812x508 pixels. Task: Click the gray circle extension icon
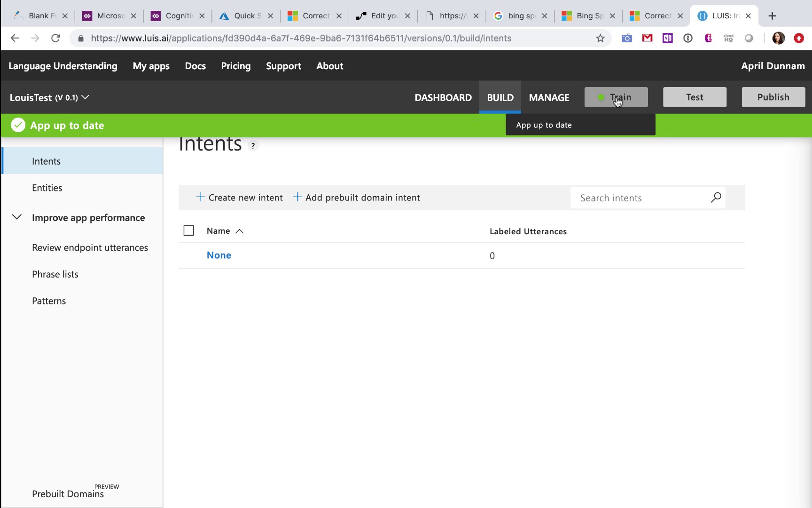pos(749,38)
